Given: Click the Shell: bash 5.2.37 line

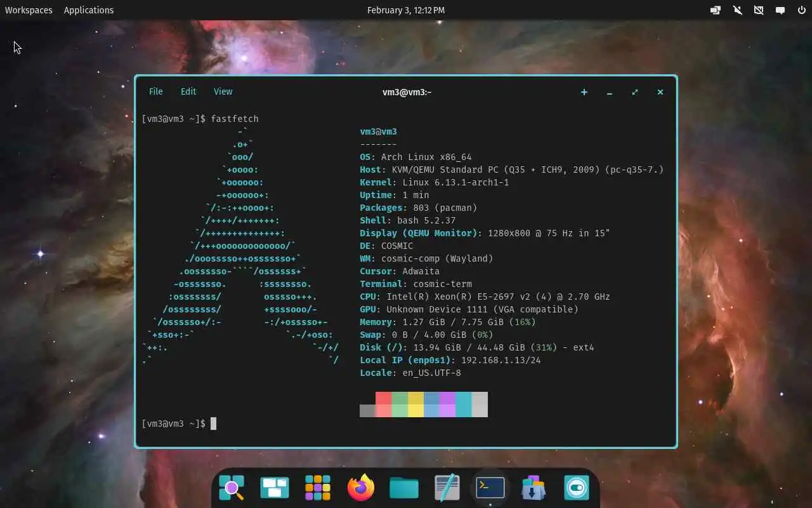Looking at the screenshot, I should 408,220.
